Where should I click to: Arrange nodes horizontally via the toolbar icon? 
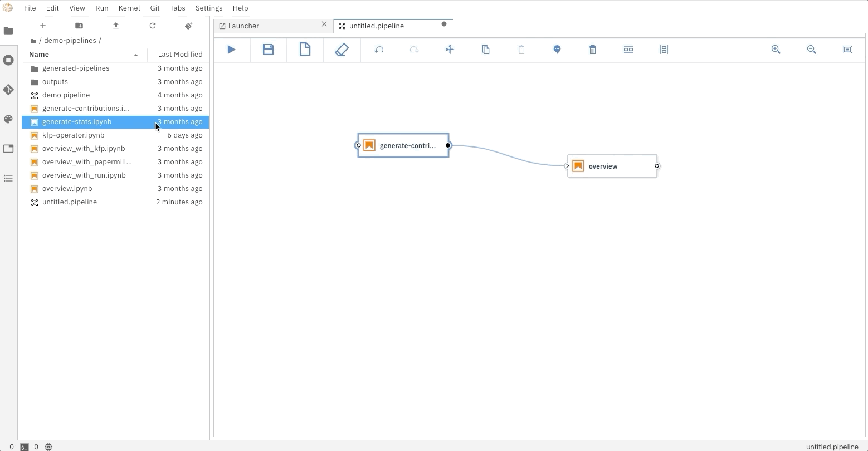pos(628,50)
